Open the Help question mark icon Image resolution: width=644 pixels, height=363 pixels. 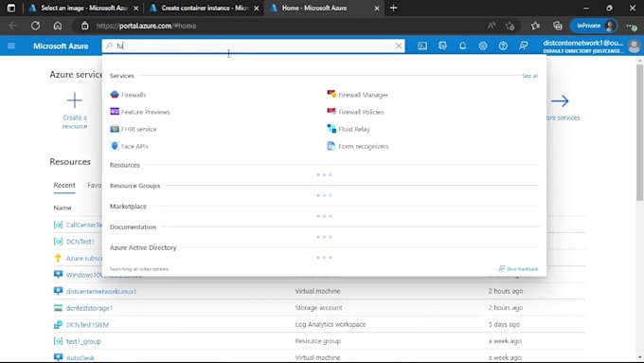(x=503, y=46)
